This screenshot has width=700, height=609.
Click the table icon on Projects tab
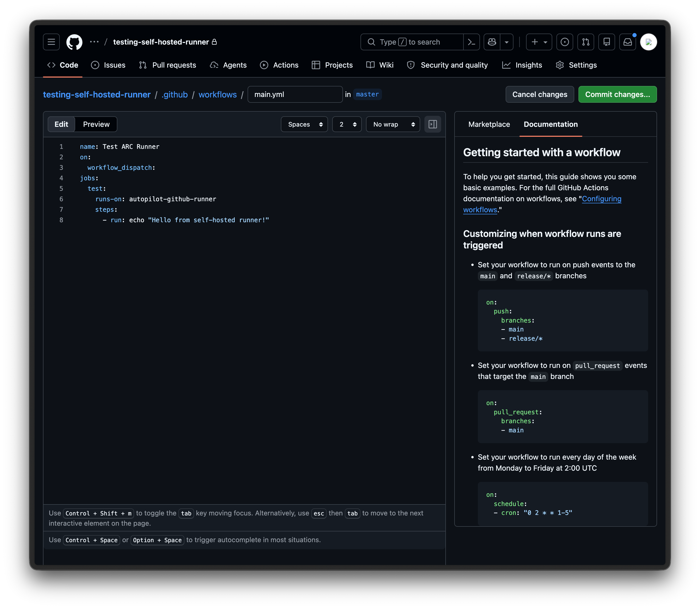pyautogui.click(x=316, y=65)
